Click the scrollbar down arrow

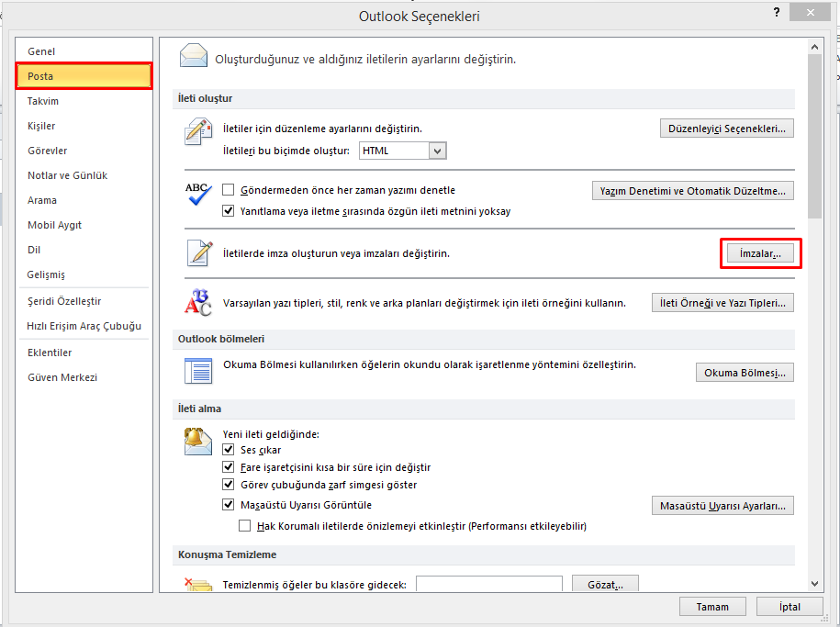[815, 584]
